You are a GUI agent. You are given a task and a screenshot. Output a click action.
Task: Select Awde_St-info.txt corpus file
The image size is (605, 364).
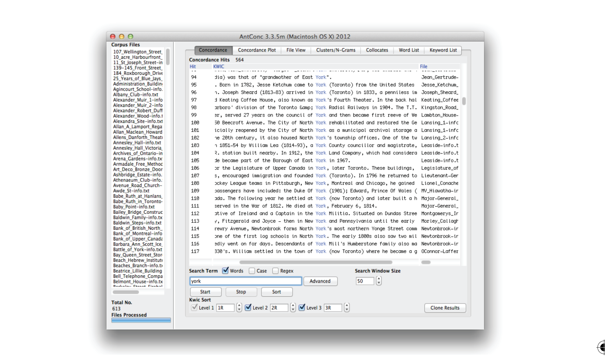coord(131,190)
